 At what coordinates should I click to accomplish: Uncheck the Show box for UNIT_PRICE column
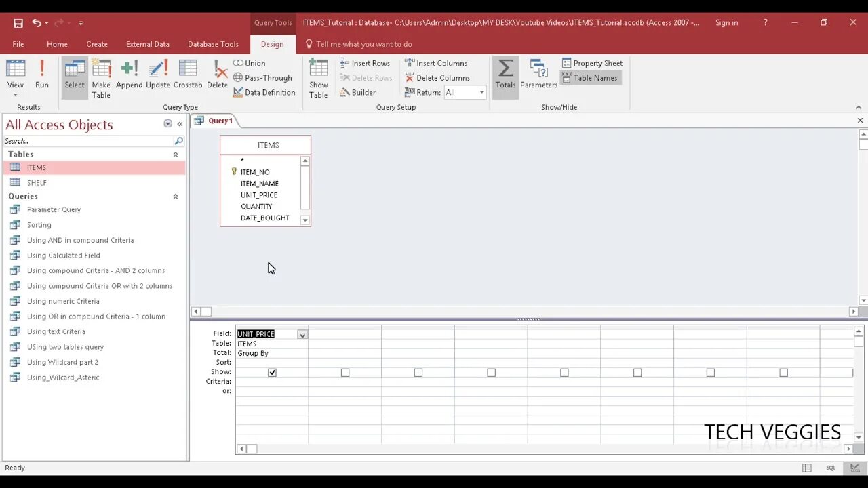pyautogui.click(x=272, y=373)
